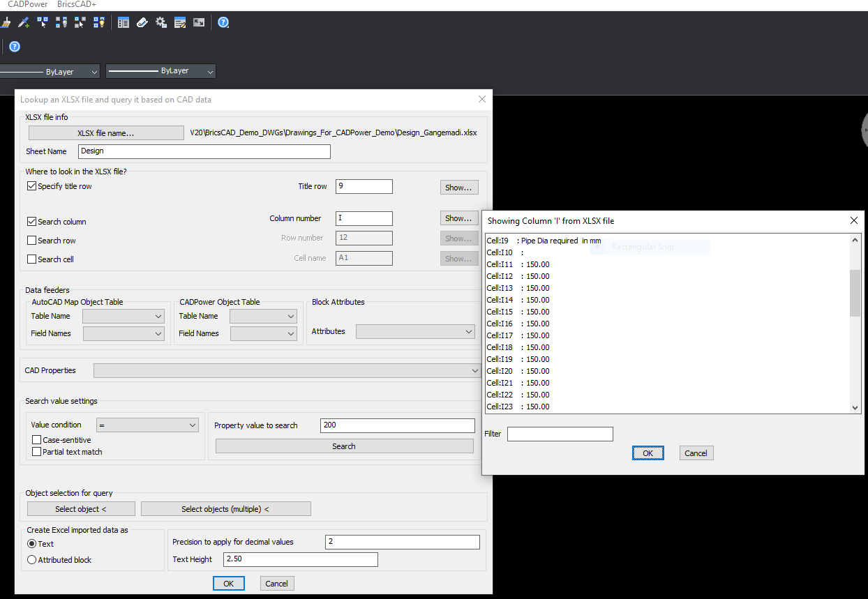
Task: Open the BricsCAD+ menu
Action: pos(77,4)
